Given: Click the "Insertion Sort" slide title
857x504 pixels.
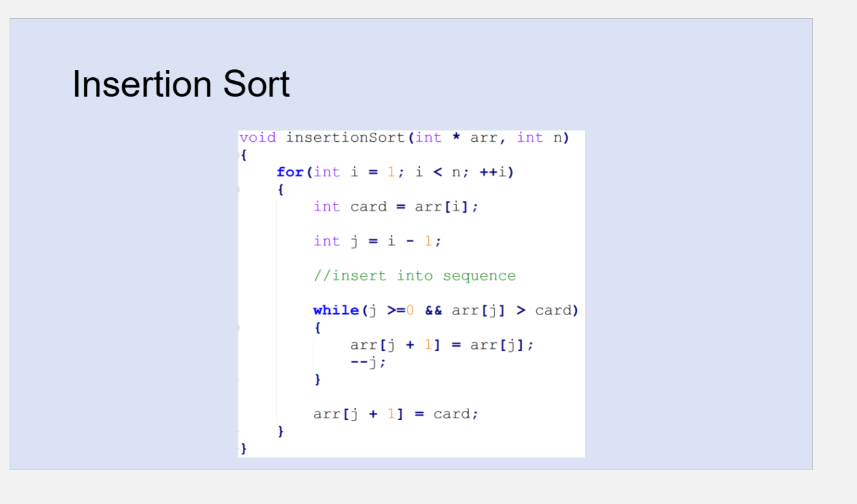Looking at the screenshot, I should pos(181,84).
